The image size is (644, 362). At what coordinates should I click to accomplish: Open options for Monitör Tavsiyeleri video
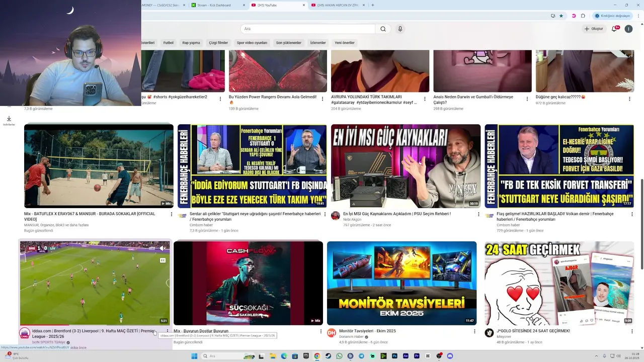pyautogui.click(x=474, y=331)
